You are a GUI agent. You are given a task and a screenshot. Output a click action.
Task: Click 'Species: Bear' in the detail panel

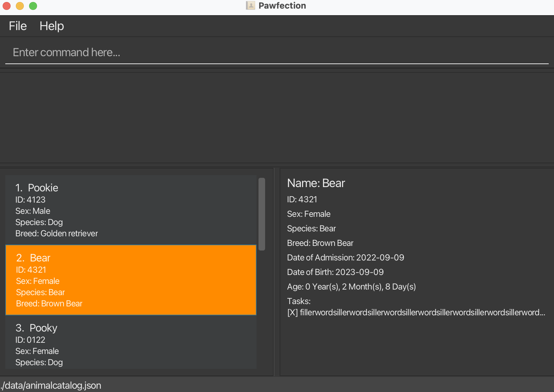click(x=311, y=228)
